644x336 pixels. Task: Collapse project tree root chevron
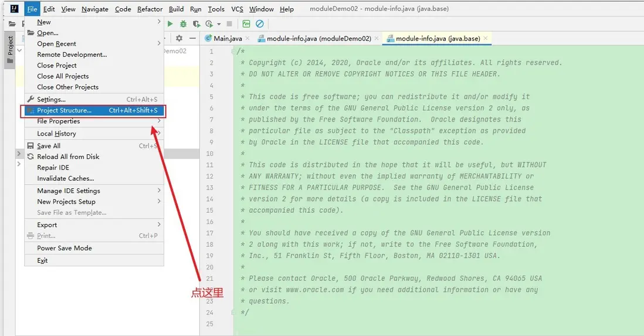(x=19, y=50)
